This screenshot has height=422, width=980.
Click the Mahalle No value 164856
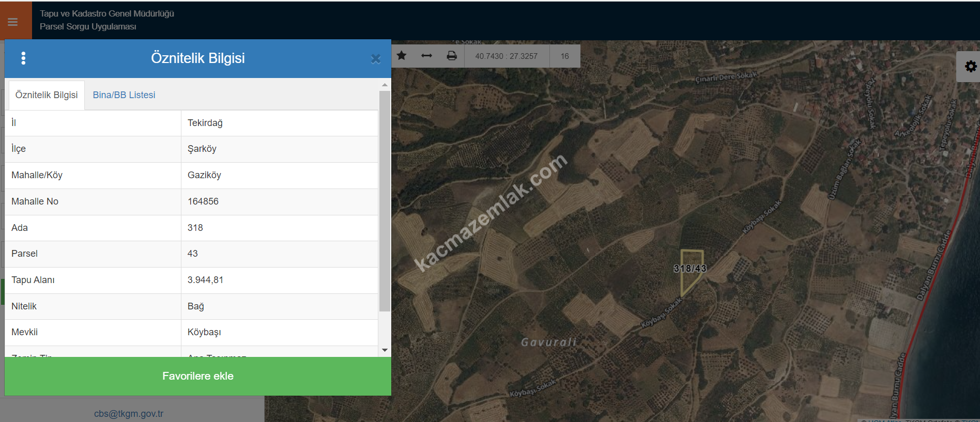pyautogui.click(x=203, y=201)
